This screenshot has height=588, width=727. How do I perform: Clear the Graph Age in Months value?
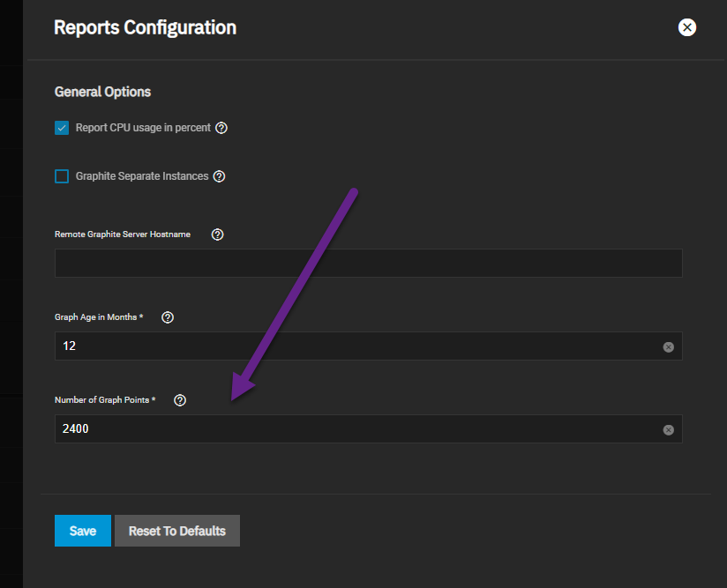(668, 347)
